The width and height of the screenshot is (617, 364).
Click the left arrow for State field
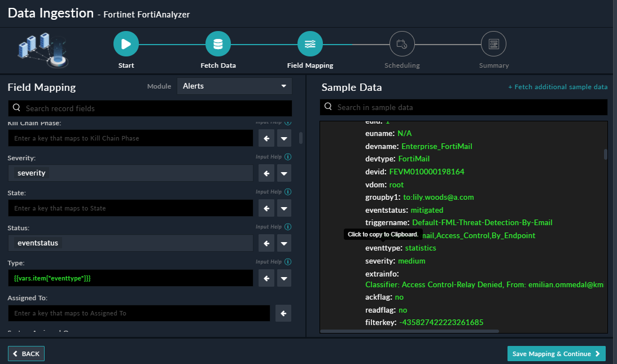tap(266, 208)
